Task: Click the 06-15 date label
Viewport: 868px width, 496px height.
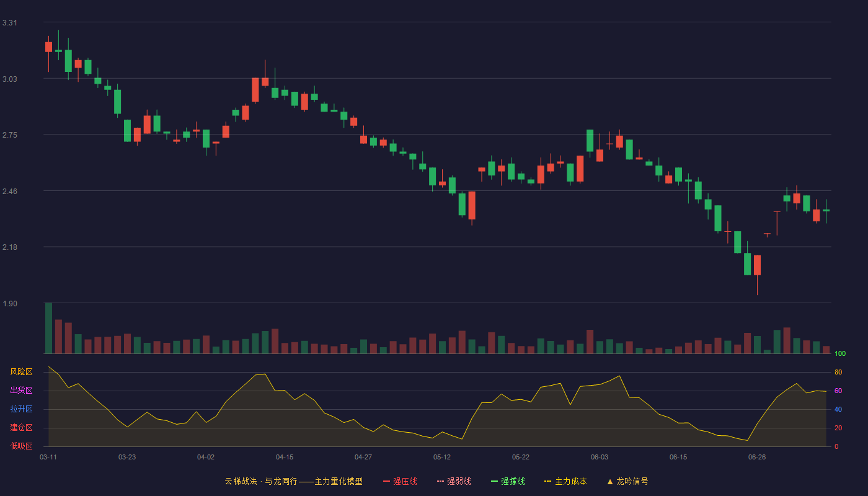Action: tap(678, 457)
